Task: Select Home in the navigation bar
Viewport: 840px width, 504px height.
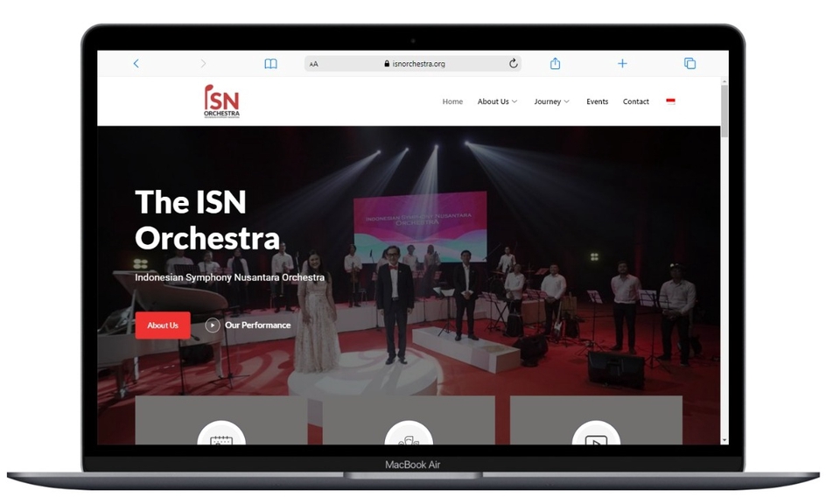Action: click(451, 101)
